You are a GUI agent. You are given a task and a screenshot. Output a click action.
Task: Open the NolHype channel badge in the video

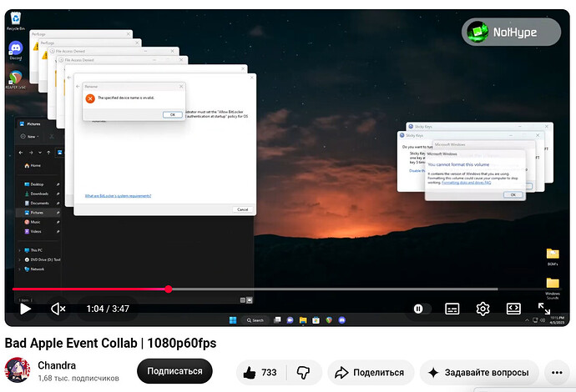pos(511,33)
